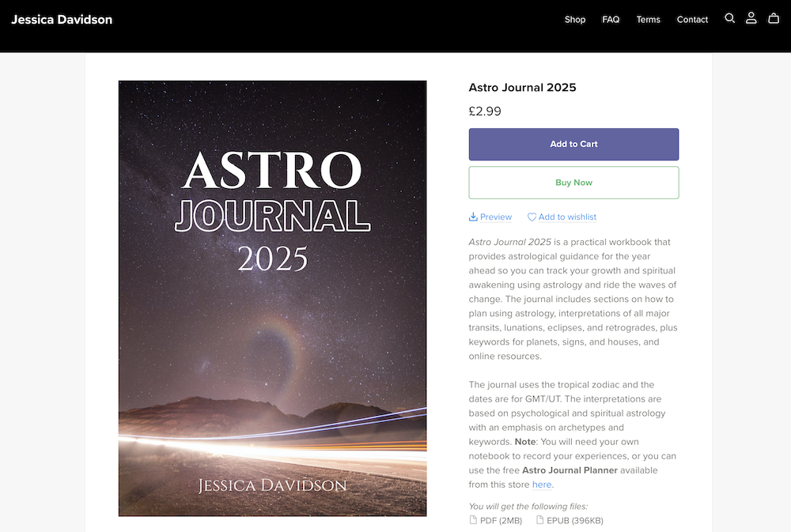Click the Buy Now button

(x=573, y=182)
